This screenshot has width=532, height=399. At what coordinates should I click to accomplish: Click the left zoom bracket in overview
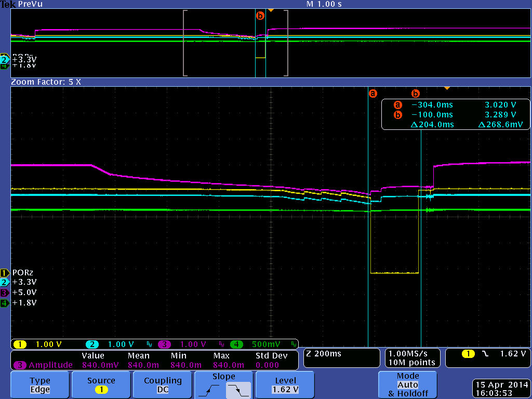point(185,43)
